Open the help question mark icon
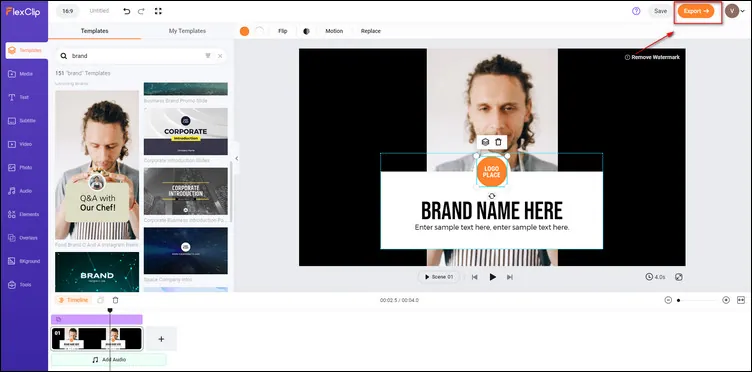 pos(636,11)
